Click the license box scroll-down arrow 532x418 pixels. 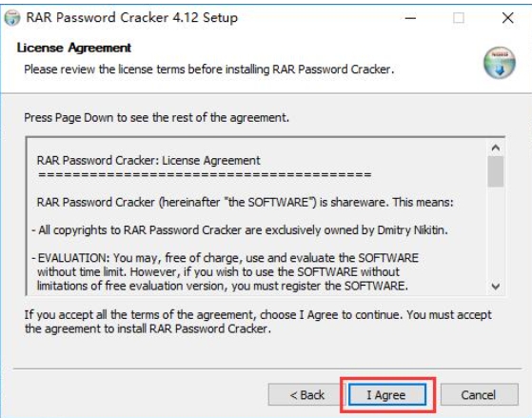(x=496, y=287)
